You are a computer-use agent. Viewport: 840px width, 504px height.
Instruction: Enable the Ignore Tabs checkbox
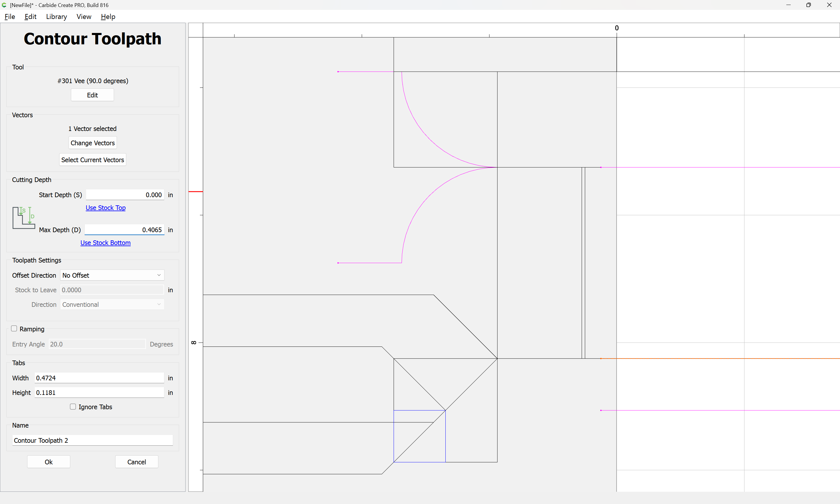[73, 407]
